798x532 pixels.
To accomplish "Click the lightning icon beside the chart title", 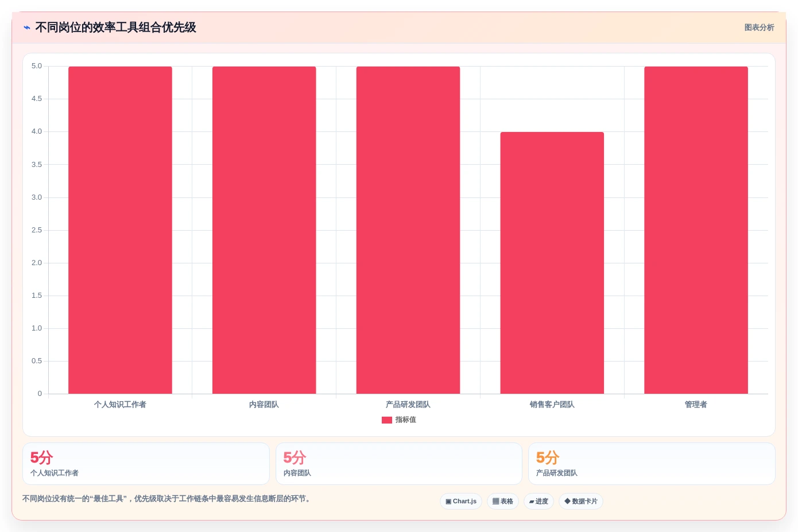I will pos(27,28).
